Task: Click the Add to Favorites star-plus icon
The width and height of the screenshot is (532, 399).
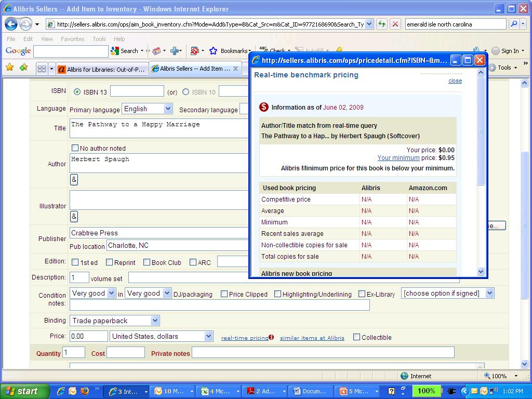Action: (23, 67)
